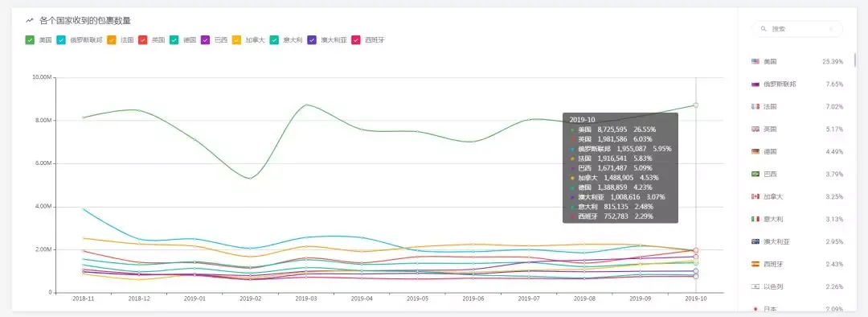
Task: Uncheck the pink 西班牙 legend checkbox
Action: pyautogui.click(x=355, y=40)
